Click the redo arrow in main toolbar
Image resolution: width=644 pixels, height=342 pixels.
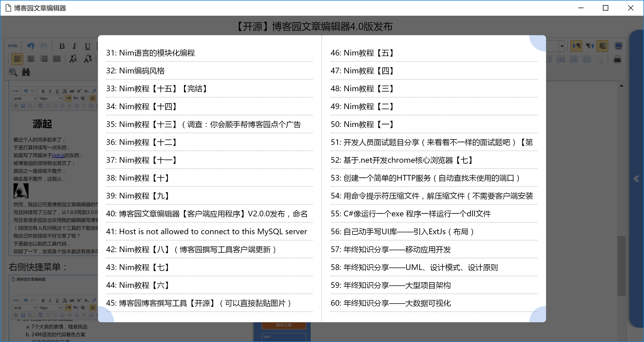point(44,46)
